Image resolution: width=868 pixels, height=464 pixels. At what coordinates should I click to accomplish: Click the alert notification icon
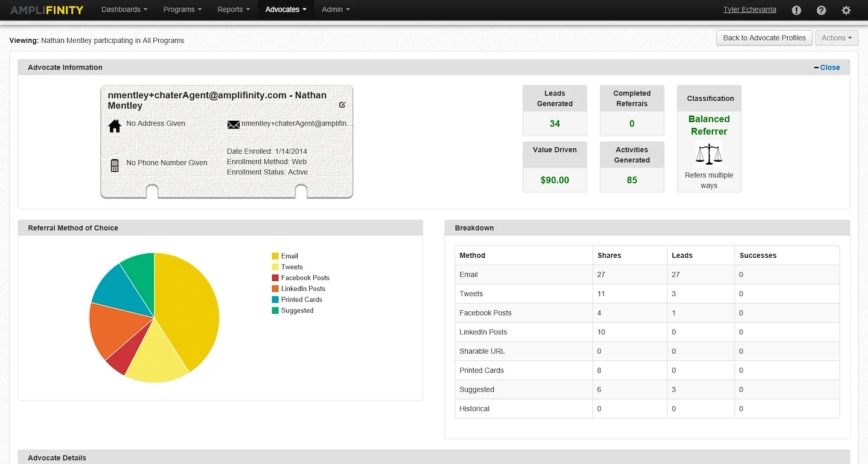796,10
